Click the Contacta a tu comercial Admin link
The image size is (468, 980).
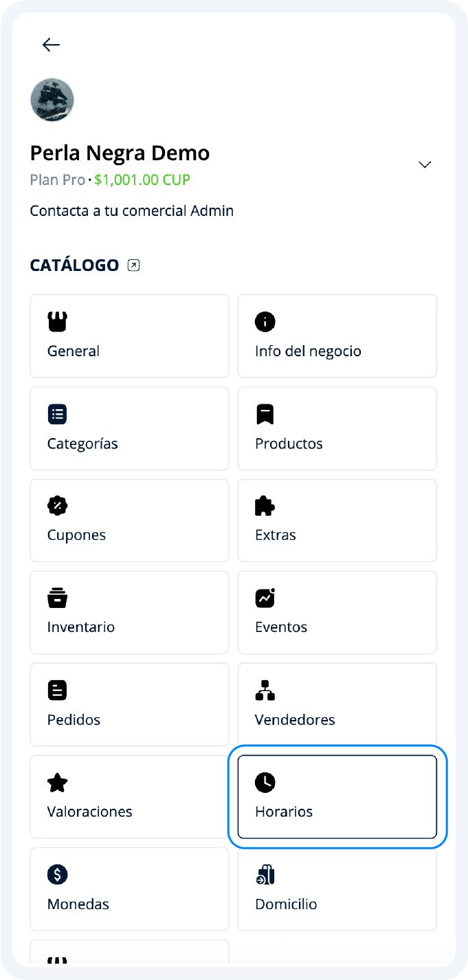(x=131, y=210)
